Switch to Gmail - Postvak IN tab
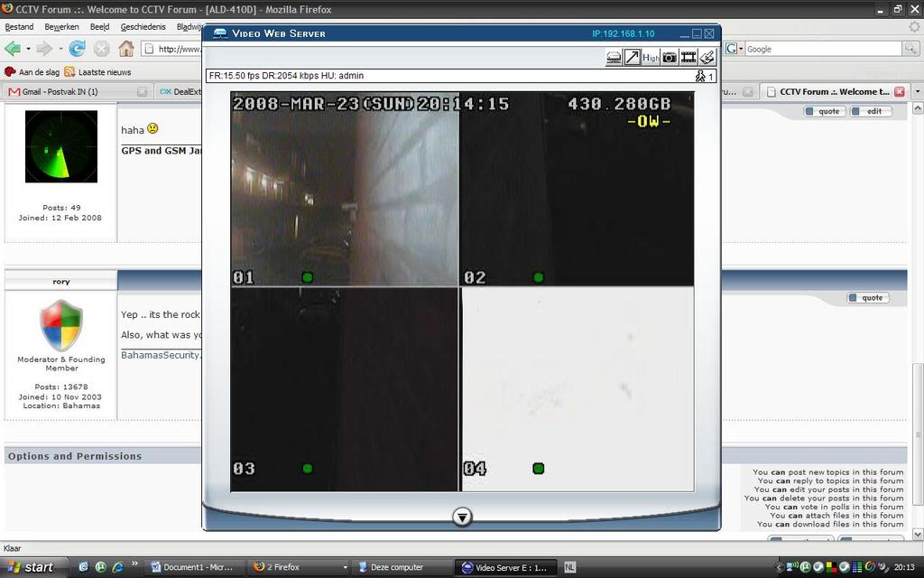This screenshot has width=924, height=578. [76, 91]
